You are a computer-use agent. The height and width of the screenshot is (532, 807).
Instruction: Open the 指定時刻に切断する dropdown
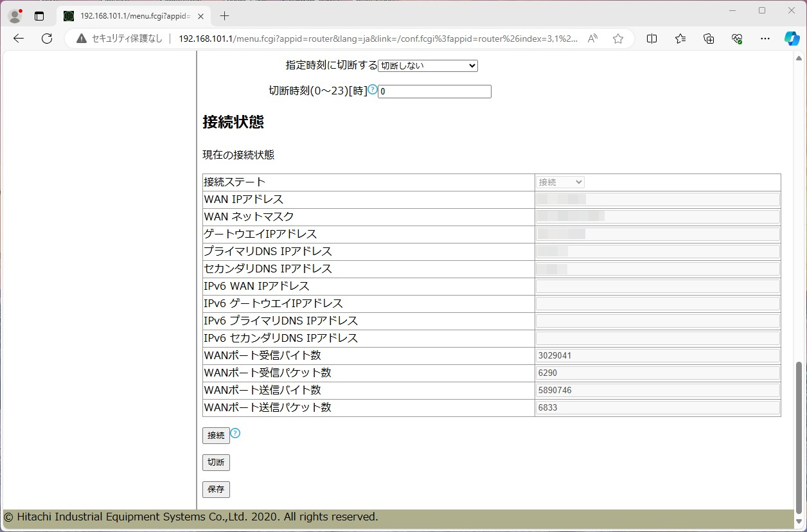427,66
